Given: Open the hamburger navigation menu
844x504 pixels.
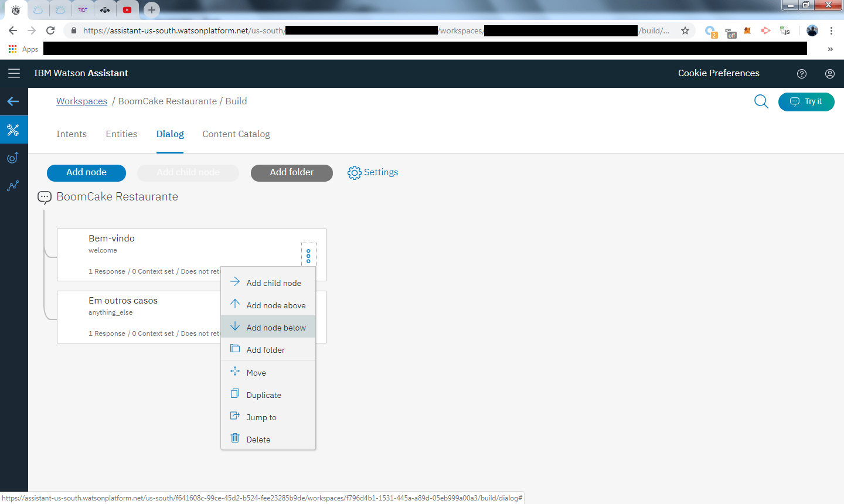Looking at the screenshot, I should (x=14, y=73).
